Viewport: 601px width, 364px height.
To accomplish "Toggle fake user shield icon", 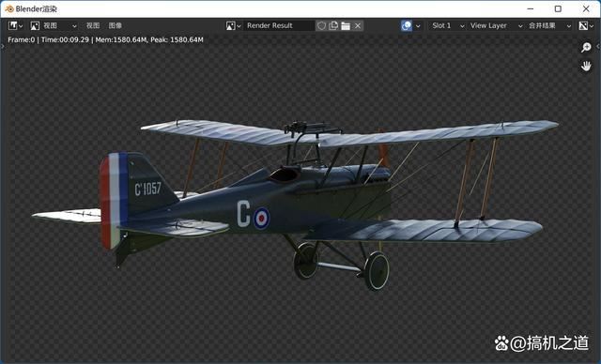I will (321, 25).
